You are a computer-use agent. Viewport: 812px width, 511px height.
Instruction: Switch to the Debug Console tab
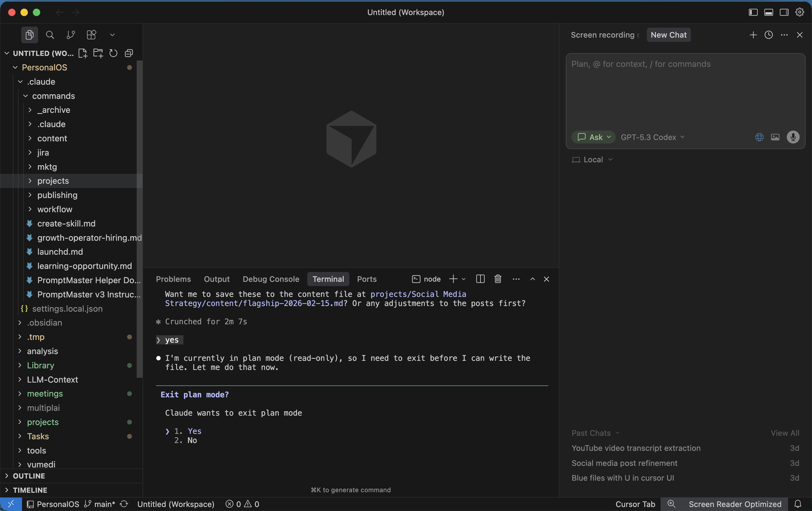(x=271, y=279)
